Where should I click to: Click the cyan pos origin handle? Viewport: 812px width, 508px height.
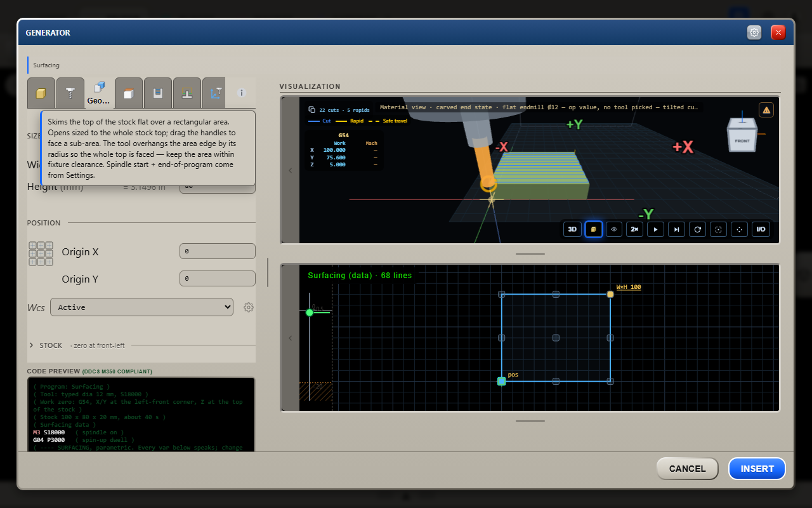click(x=501, y=381)
